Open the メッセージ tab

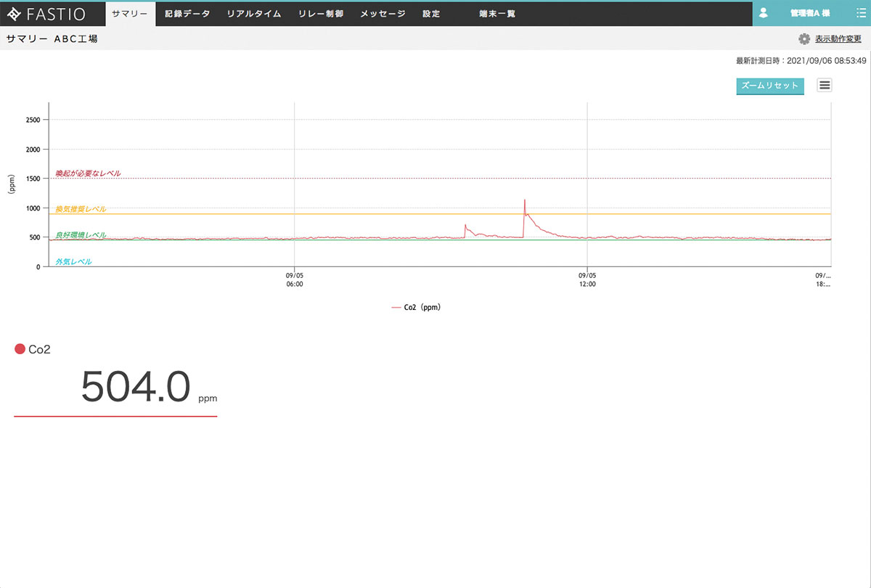click(x=383, y=14)
